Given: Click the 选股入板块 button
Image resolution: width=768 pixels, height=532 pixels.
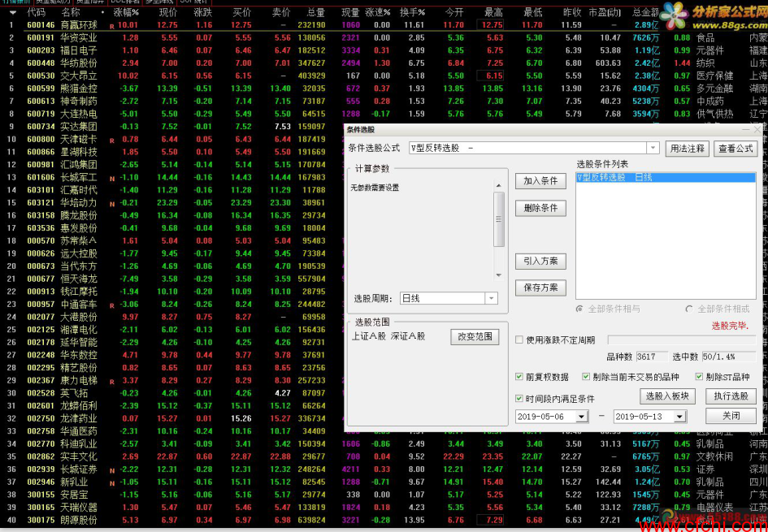Looking at the screenshot, I should pyautogui.click(x=667, y=396).
